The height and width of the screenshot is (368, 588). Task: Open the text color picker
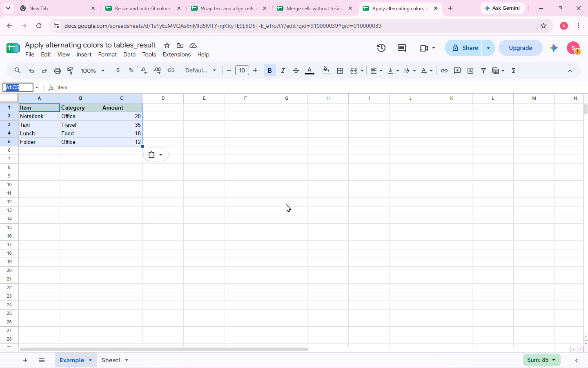[310, 71]
